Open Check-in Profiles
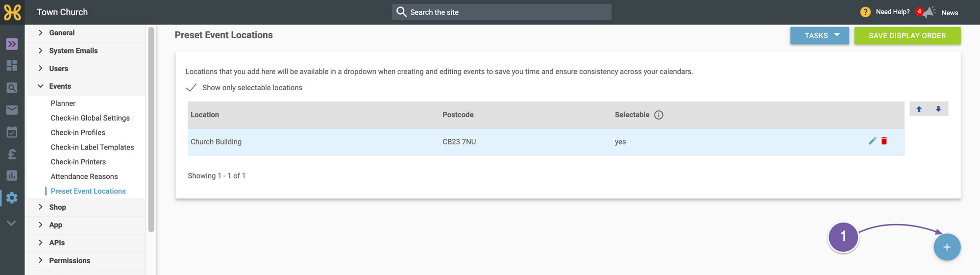This screenshot has height=275, width=980. pos(78,133)
